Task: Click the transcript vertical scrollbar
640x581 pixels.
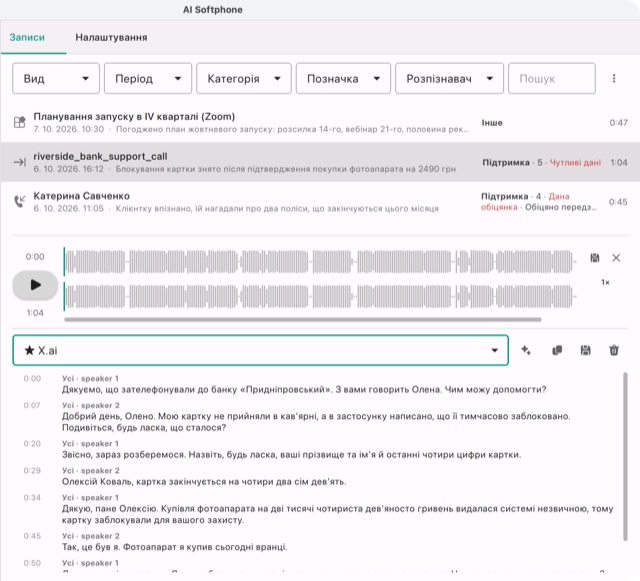Action: click(x=625, y=456)
